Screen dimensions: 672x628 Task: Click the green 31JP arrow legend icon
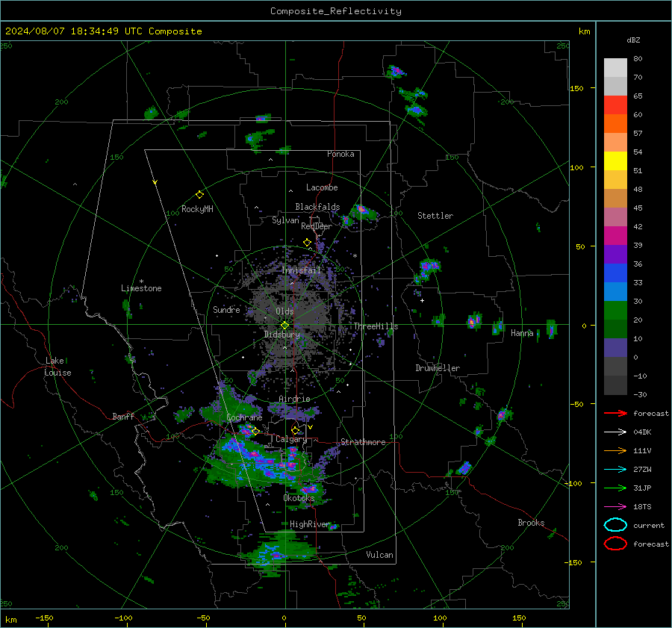point(615,488)
